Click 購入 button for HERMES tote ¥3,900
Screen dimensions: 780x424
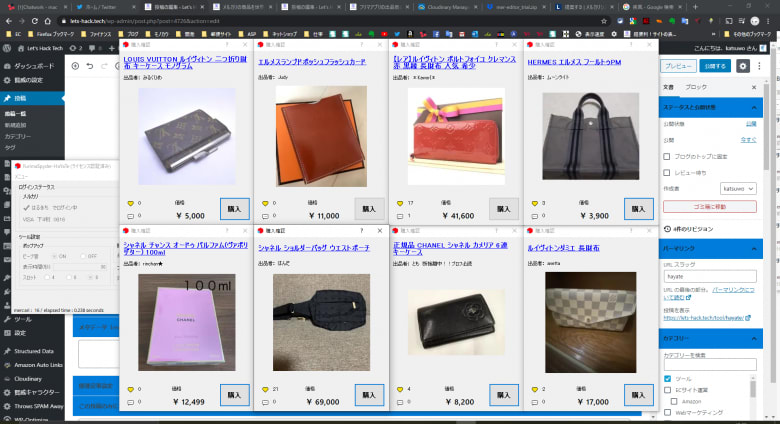click(638, 209)
